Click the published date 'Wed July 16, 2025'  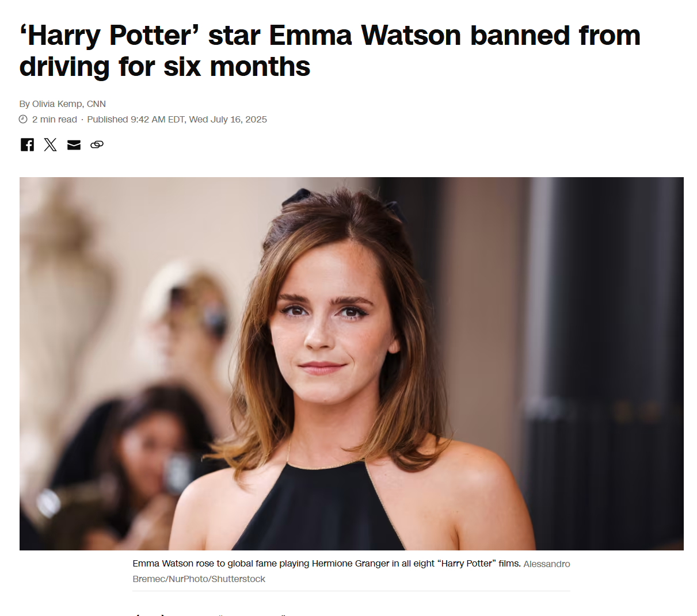click(228, 119)
